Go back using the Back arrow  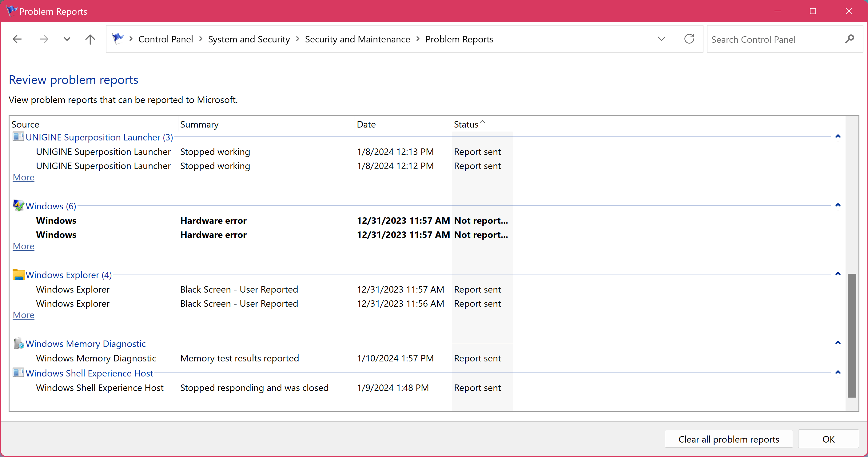(x=17, y=39)
